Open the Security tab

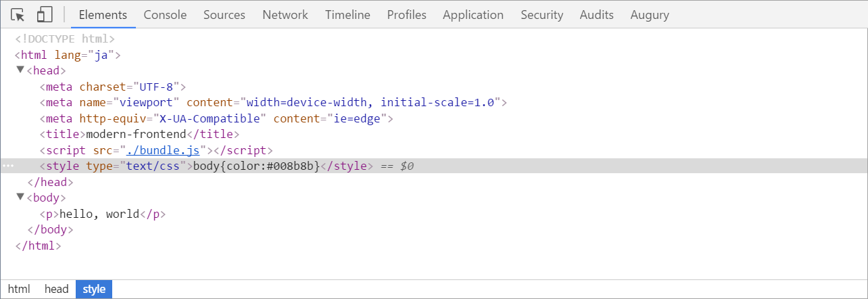coord(542,14)
